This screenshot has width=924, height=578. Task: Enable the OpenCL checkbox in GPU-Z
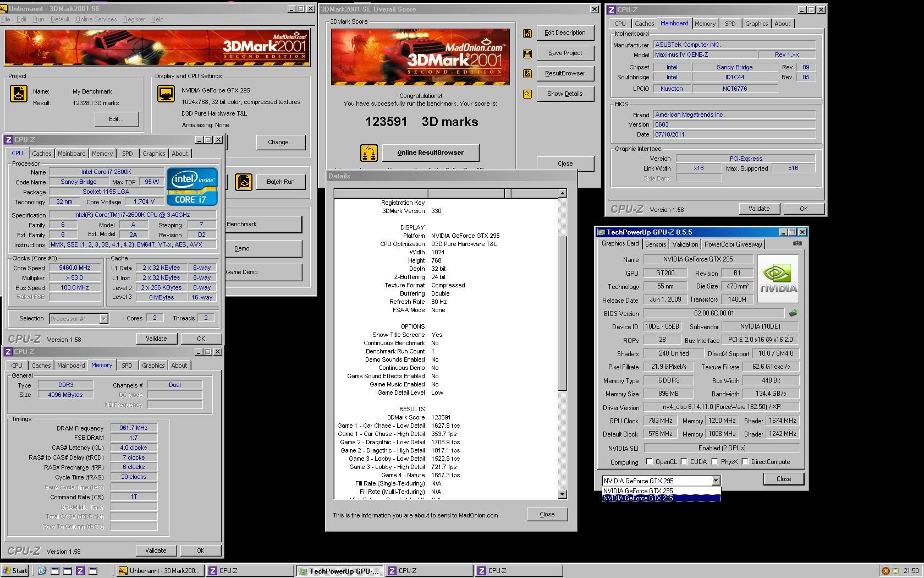649,462
